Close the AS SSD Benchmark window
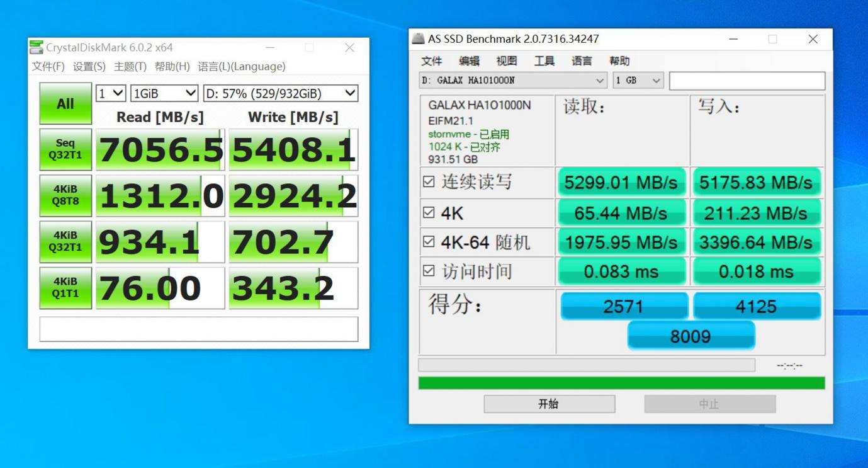 813,39
